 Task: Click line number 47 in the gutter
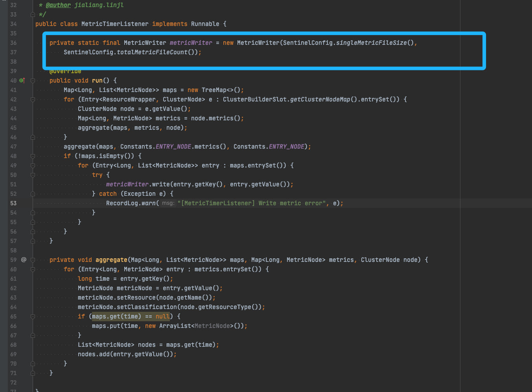(x=13, y=147)
